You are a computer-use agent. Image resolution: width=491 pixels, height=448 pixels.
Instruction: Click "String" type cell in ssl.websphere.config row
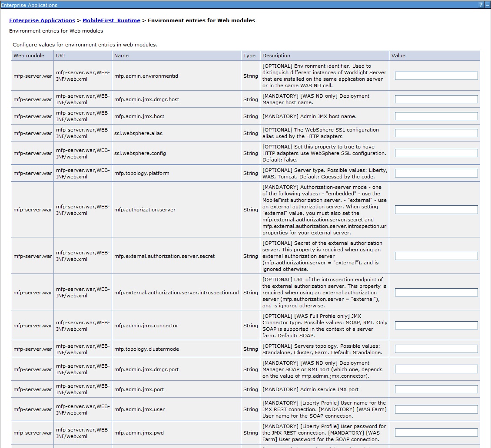tap(251, 153)
